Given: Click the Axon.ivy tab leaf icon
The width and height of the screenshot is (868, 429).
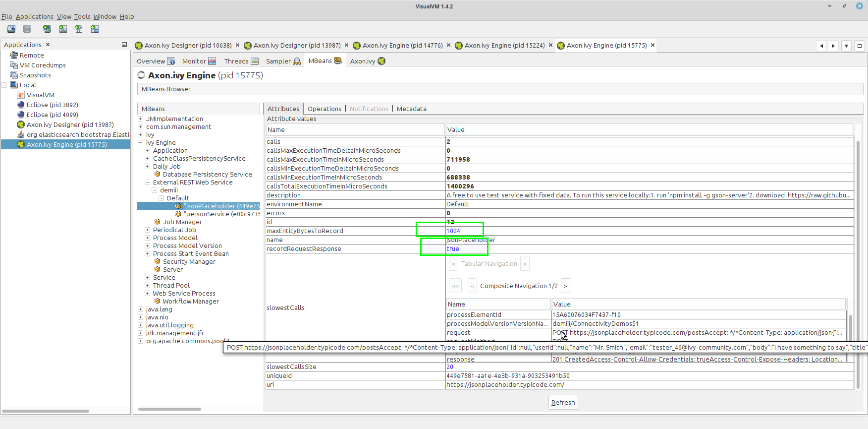Looking at the screenshot, I should (x=381, y=61).
